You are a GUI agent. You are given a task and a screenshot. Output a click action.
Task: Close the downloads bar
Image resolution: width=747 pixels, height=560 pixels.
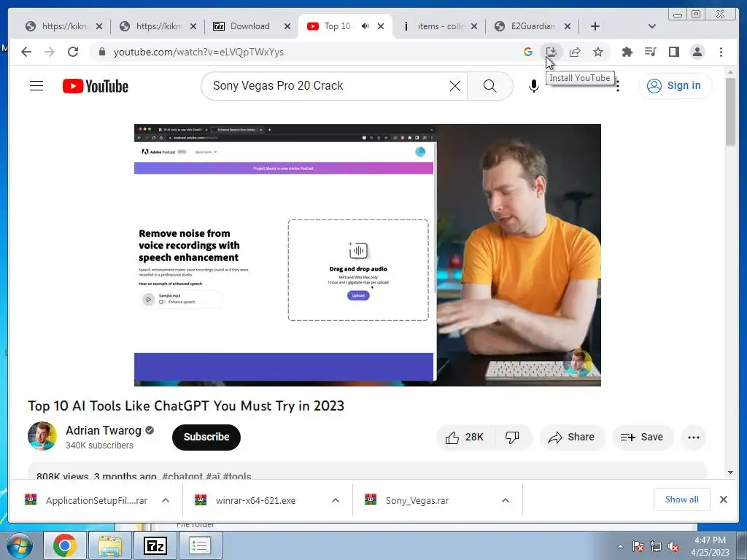pyautogui.click(x=724, y=499)
